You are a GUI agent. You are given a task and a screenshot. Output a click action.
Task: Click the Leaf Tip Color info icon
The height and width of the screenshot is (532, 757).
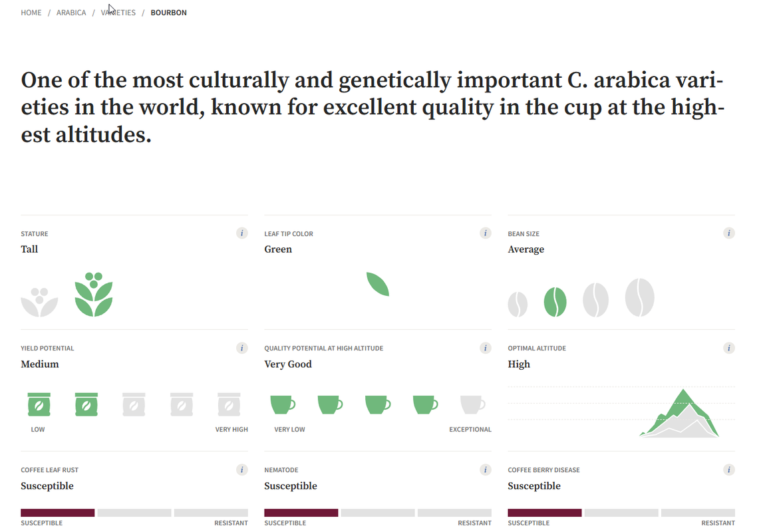point(485,233)
